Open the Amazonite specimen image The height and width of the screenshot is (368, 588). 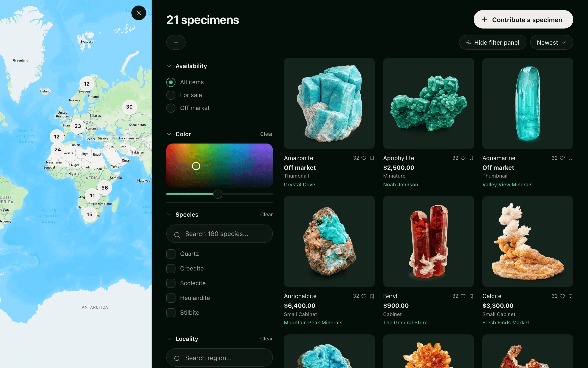pyautogui.click(x=329, y=103)
